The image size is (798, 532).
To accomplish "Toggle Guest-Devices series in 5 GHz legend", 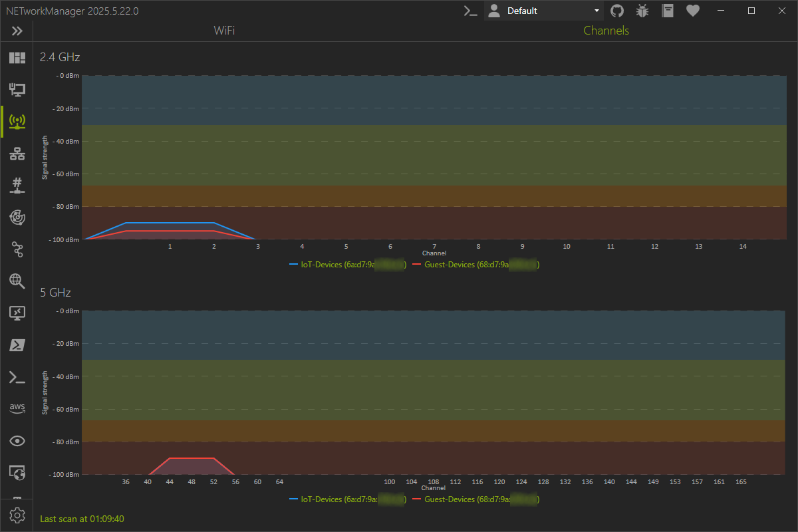I will pyautogui.click(x=475, y=499).
